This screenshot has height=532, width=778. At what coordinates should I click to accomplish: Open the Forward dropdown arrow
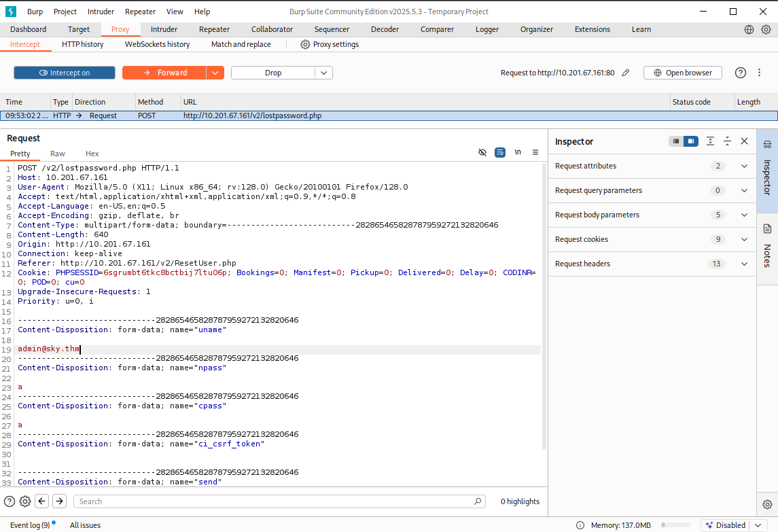[215, 73]
